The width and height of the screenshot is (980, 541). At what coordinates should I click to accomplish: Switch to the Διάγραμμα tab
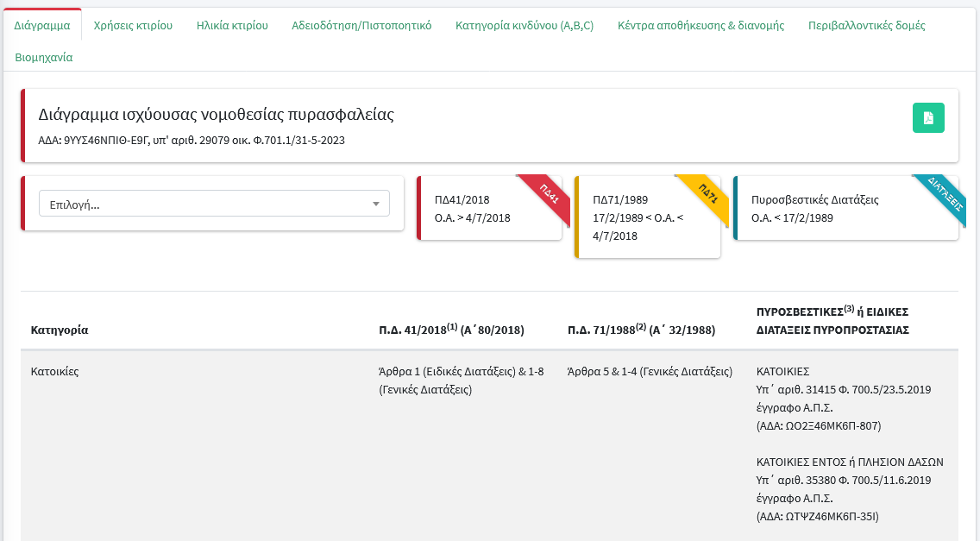point(42,25)
